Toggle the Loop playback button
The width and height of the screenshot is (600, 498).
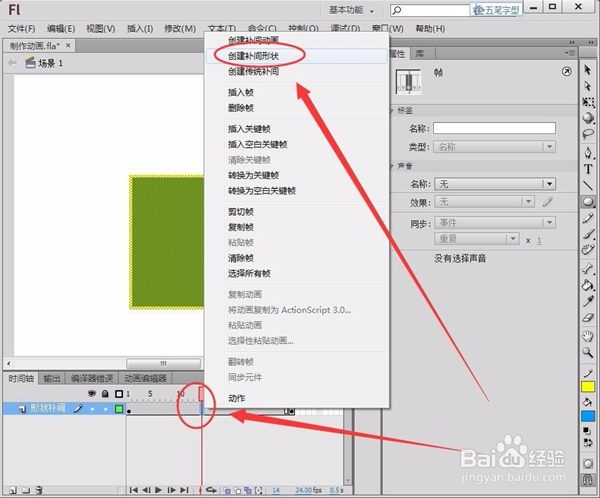[211, 490]
